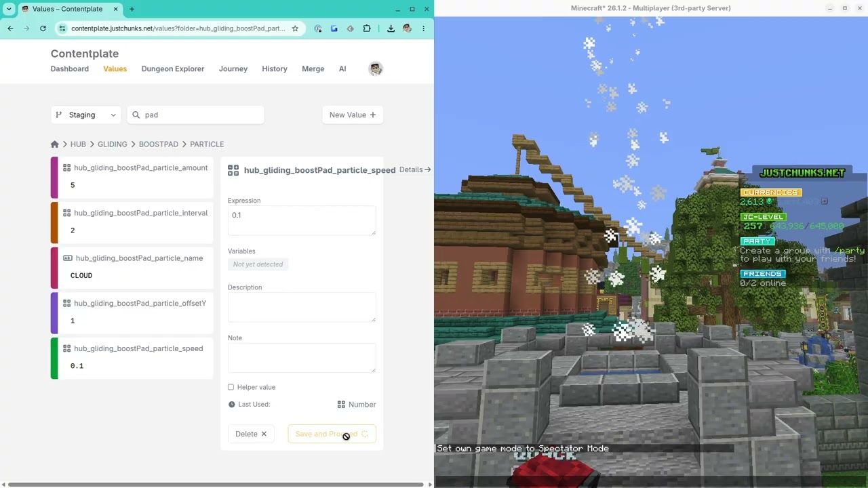Select the hub_gliding_boostPad_particle_speed card in the list
Image resolution: width=868 pixels, height=488 pixels.
click(132, 358)
